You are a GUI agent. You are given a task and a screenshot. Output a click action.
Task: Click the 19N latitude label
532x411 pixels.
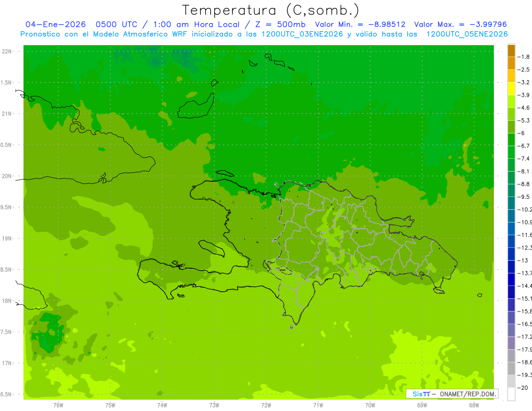7,239
